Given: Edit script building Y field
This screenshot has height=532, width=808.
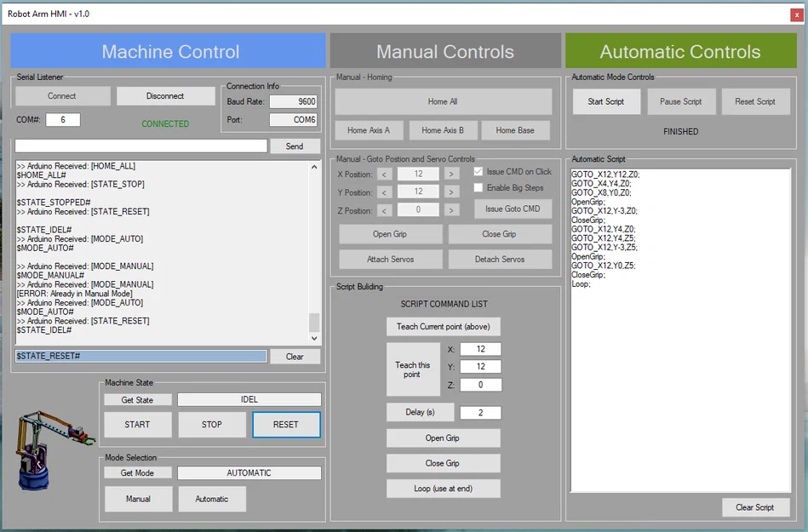Looking at the screenshot, I should (x=480, y=366).
